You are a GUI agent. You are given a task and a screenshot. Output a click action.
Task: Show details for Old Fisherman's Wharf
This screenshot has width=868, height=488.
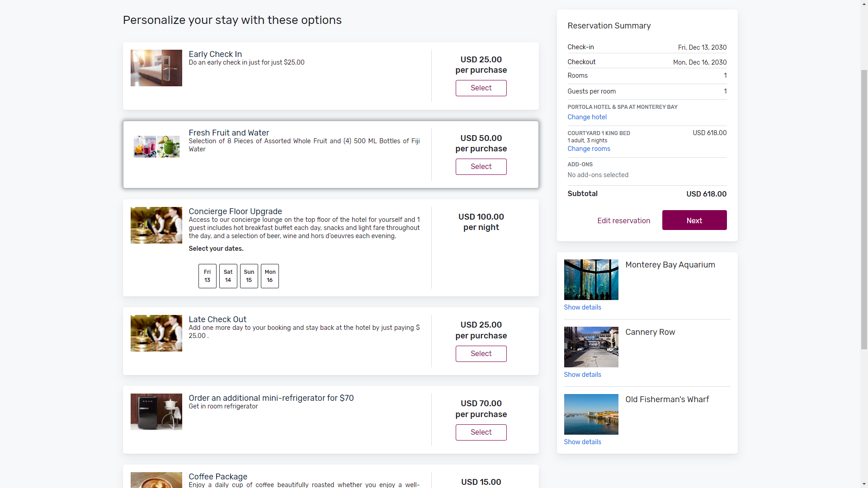click(583, 442)
